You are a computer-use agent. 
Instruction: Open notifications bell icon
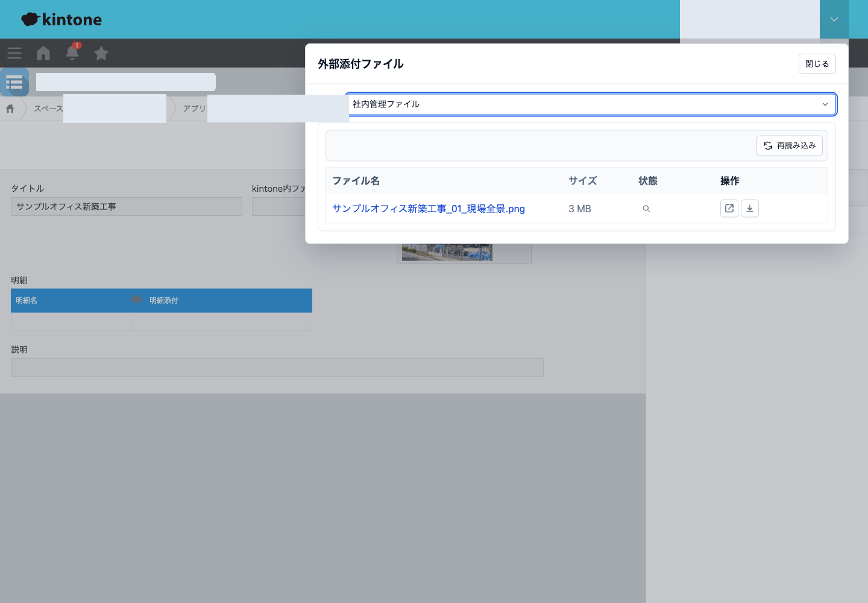72,52
